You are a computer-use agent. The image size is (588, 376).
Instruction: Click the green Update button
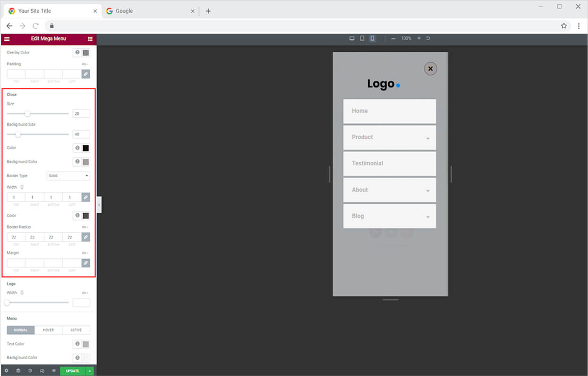tap(73, 371)
